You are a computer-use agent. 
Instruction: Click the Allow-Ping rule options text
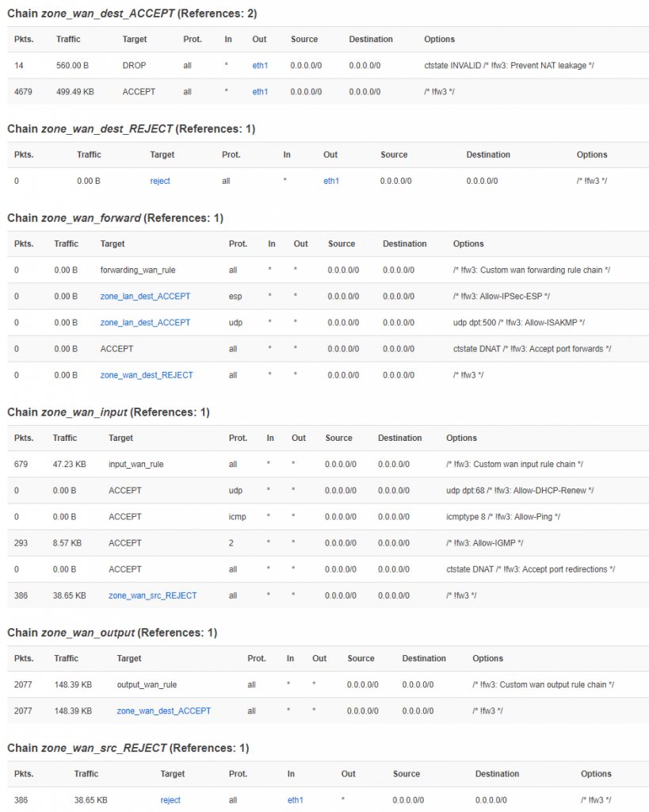click(x=503, y=517)
